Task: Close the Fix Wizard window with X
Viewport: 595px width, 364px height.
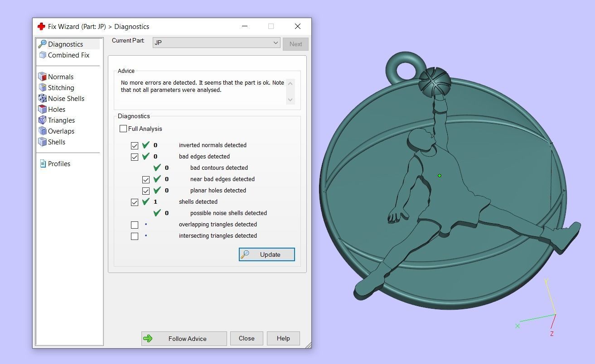Action: pos(298,26)
